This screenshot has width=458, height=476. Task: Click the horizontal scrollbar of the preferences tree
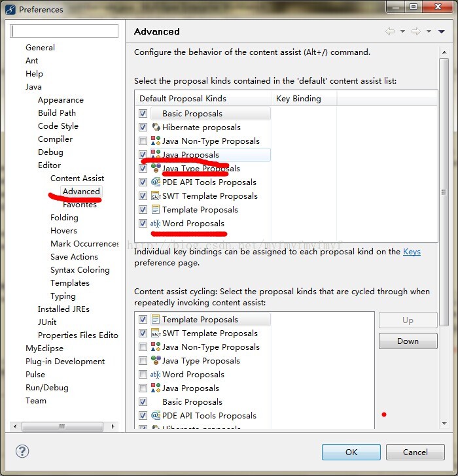[63, 426]
